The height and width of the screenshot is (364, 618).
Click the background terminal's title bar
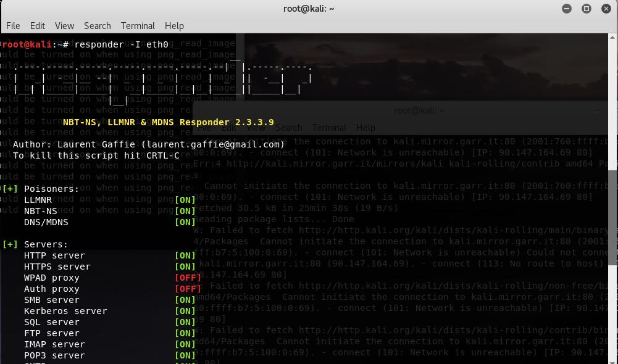(419, 110)
